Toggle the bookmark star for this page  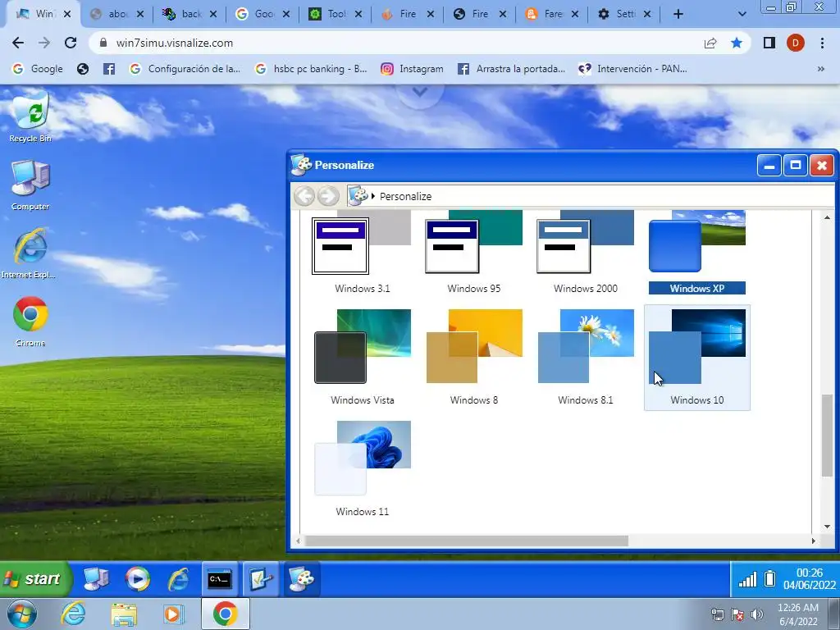(x=737, y=43)
